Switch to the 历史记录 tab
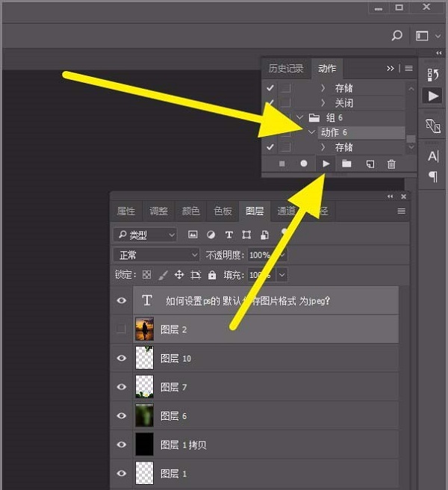 286,69
